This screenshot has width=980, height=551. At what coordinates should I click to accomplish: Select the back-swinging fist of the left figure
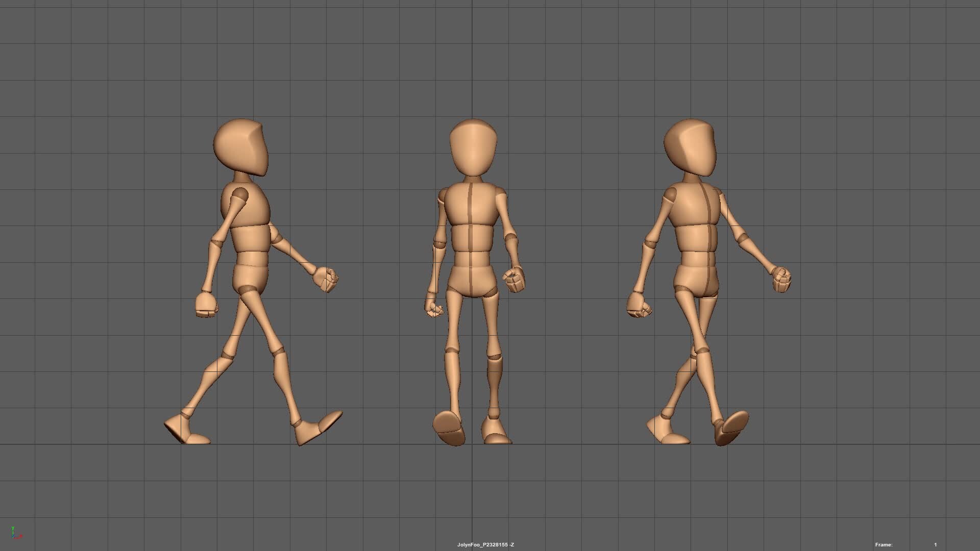(x=206, y=305)
